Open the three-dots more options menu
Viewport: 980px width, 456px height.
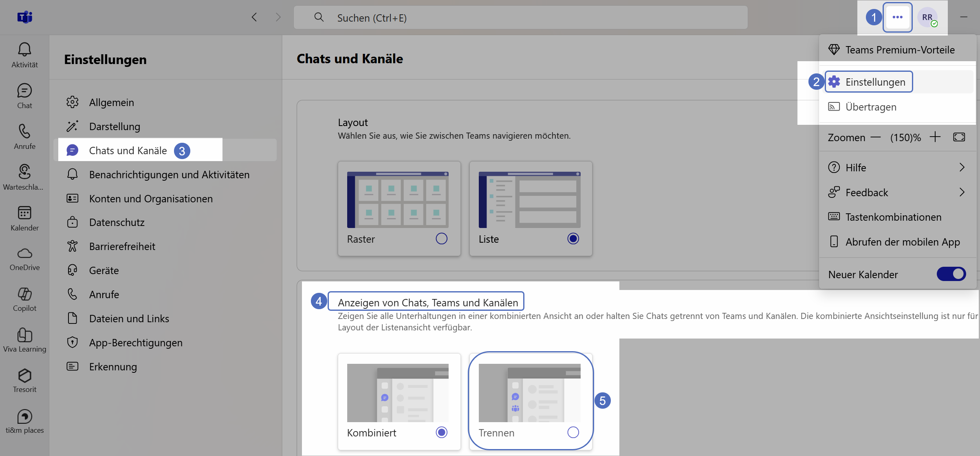tap(897, 17)
